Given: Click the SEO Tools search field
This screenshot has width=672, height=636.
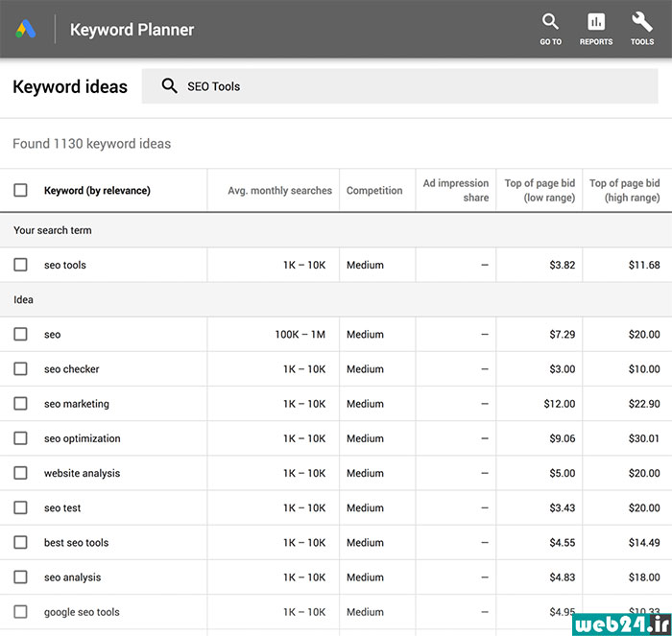Looking at the screenshot, I should tap(399, 86).
